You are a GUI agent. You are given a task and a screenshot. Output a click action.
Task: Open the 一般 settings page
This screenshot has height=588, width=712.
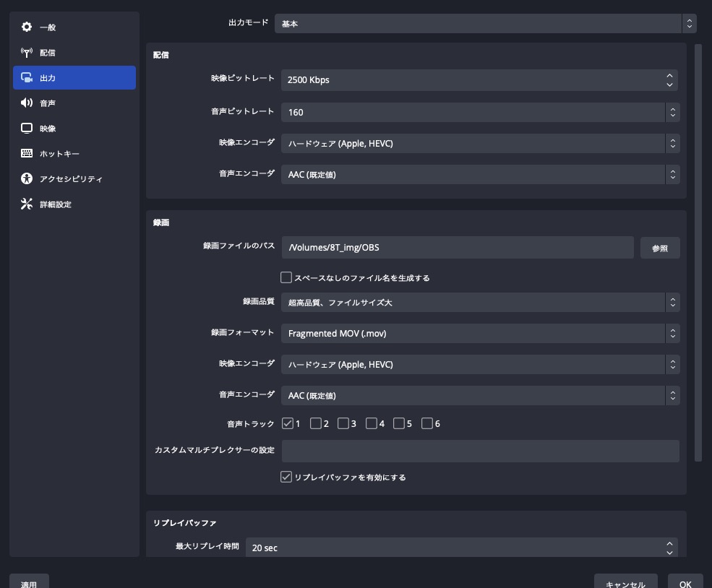click(x=74, y=27)
